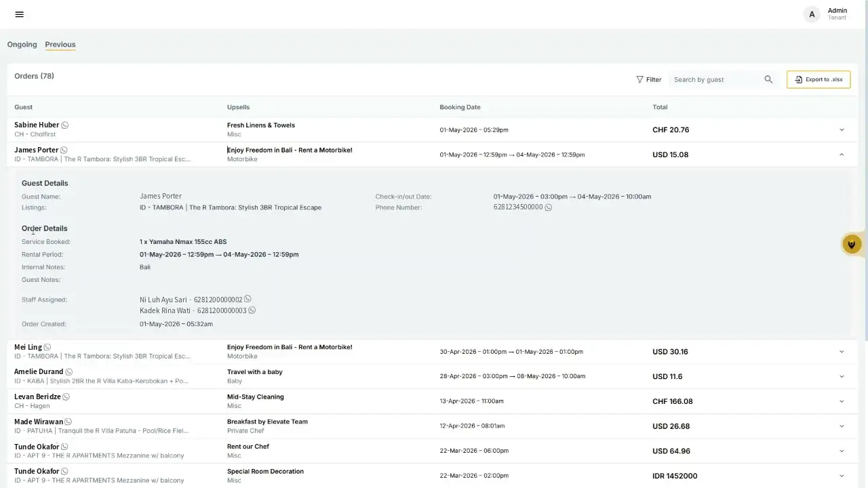The image size is (868, 488).
Task: Click Mid-Stay Cleaning upsell
Action: 256,396
